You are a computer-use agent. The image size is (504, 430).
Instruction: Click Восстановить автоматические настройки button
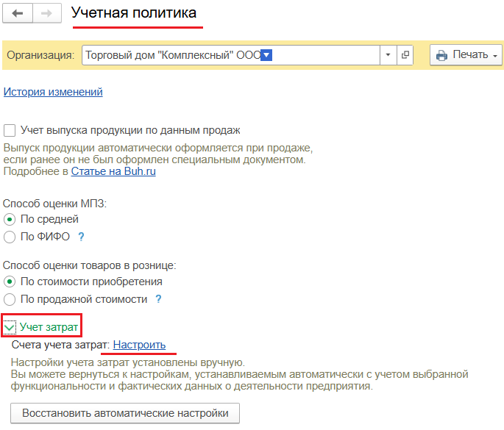[125, 413]
